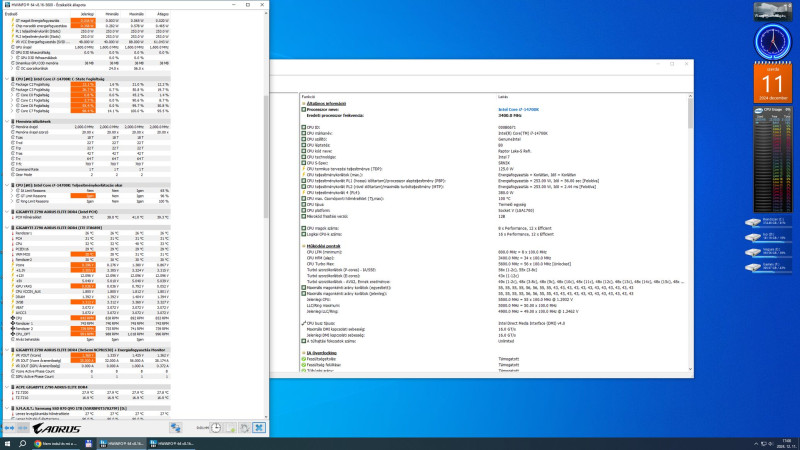Screen dimensions: 800x450
Task: Click summary window scrollbar up arrow
Action: (690, 96)
